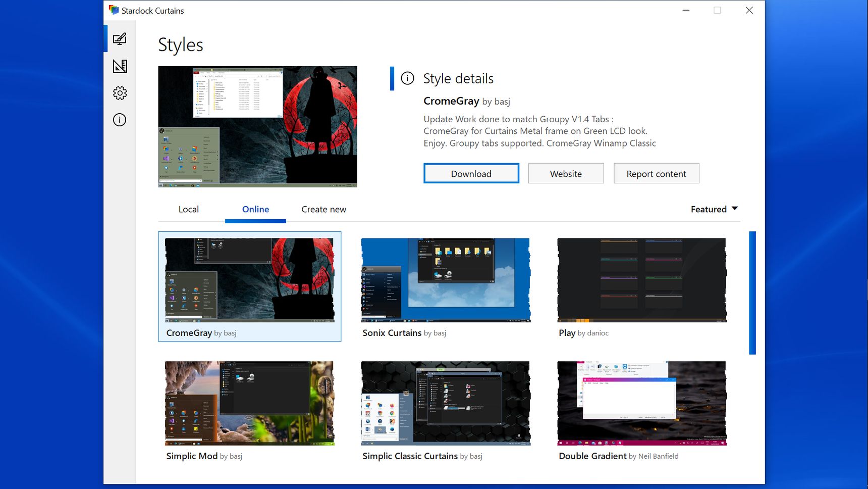Close the Stardock Curtains window
Image resolution: width=868 pixels, height=489 pixels.
pyautogui.click(x=749, y=10)
